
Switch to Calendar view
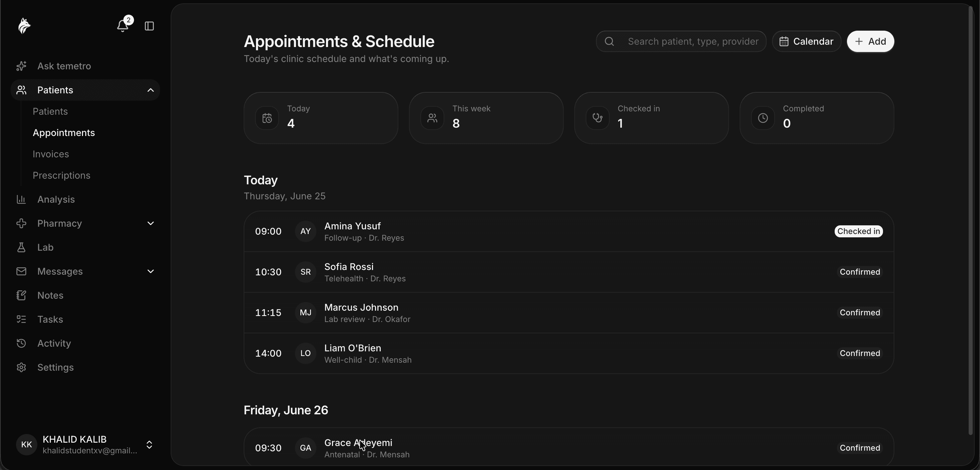pos(807,41)
